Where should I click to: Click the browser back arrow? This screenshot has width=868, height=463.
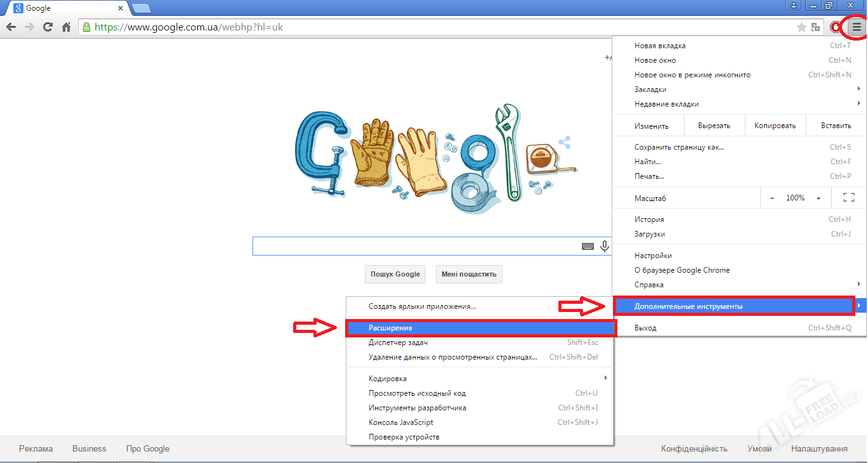(11, 27)
